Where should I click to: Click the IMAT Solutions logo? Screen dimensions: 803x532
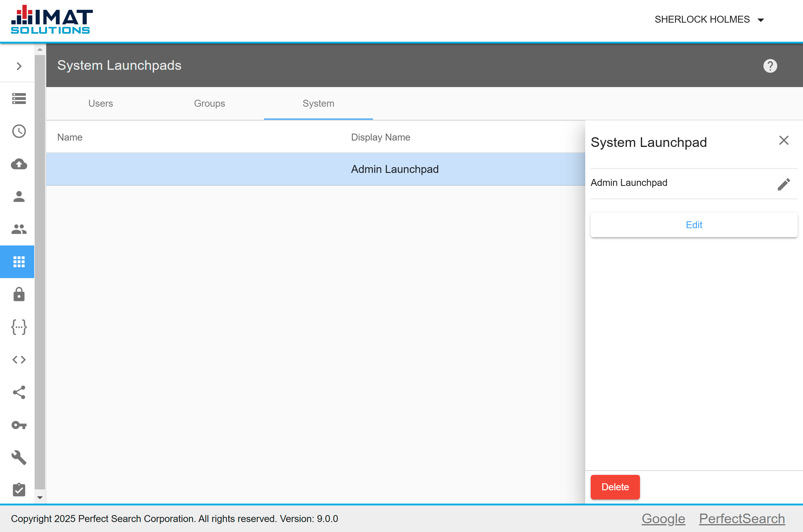click(52, 20)
